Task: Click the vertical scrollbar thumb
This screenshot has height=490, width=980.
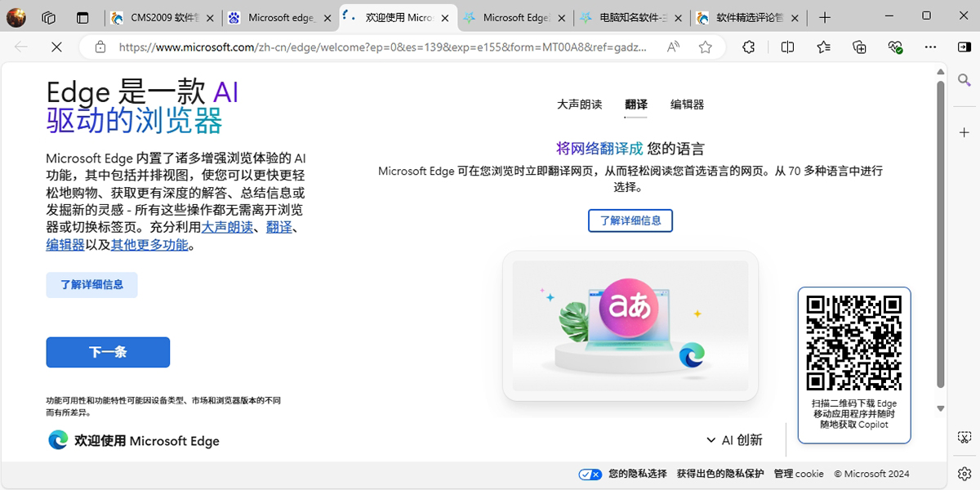Action: (940, 234)
